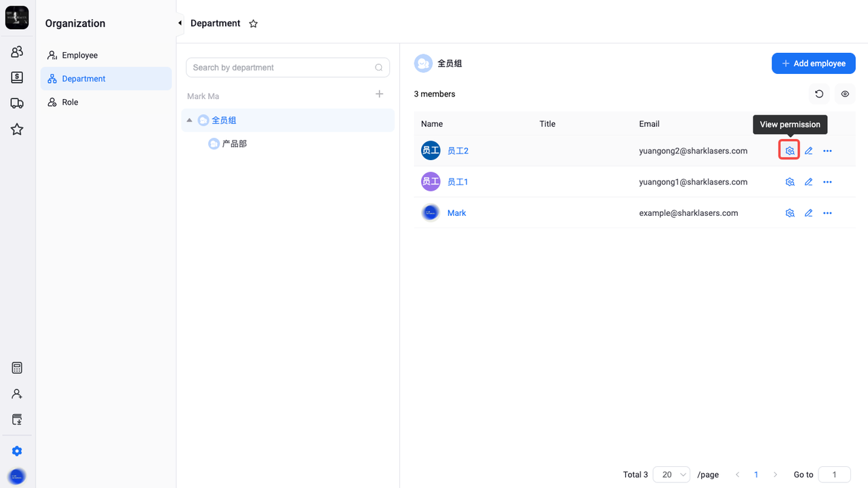868x488 pixels.
Task: Edit the 员工2 row with the pencil
Action: pyautogui.click(x=808, y=151)
